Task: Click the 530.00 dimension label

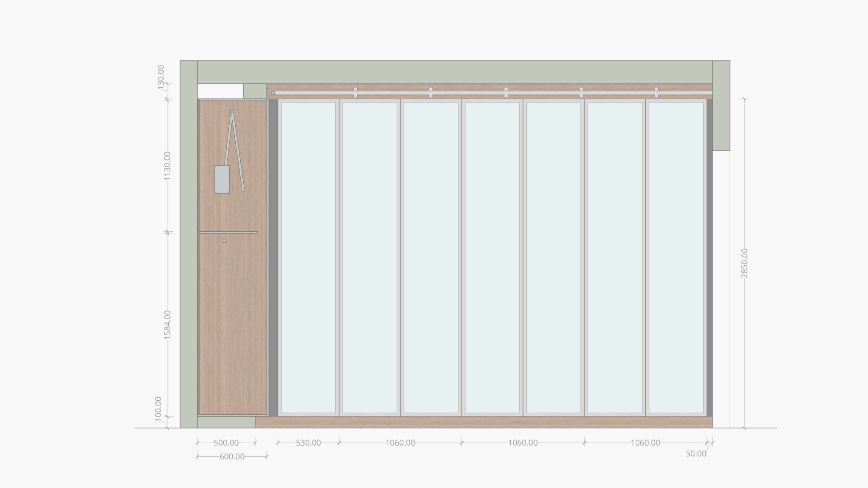Action: tap(308, 443)
